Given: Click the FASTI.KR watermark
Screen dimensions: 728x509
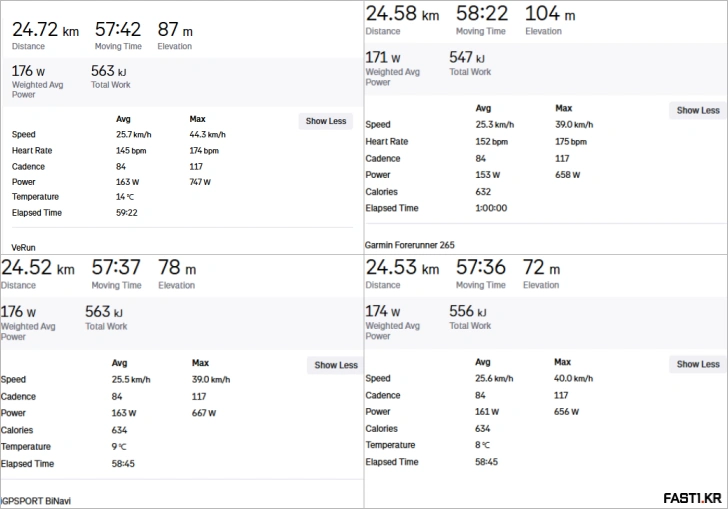Looking at the screenshot, I should pyautogui.click(x=691, y=497).
